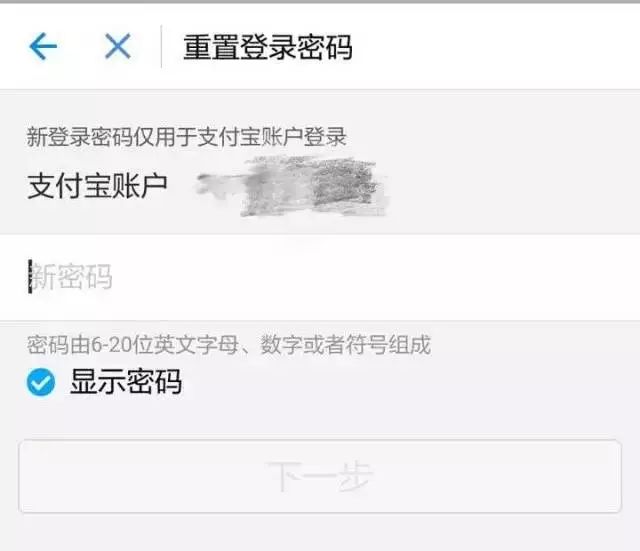The height and width of the screenshot is (551, 640).
Task: Toggle password visibility with the round checkmark
Action: click(41, 382)
